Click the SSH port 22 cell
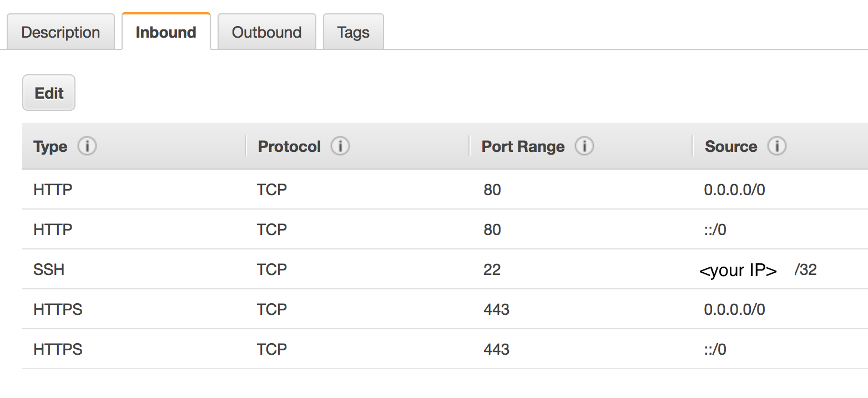The height and width of the screenshot is (398, 868). point(492,270)
